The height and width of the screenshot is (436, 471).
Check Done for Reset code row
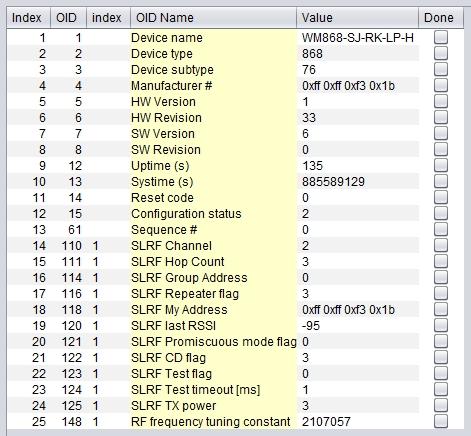(x=441, y=197)
